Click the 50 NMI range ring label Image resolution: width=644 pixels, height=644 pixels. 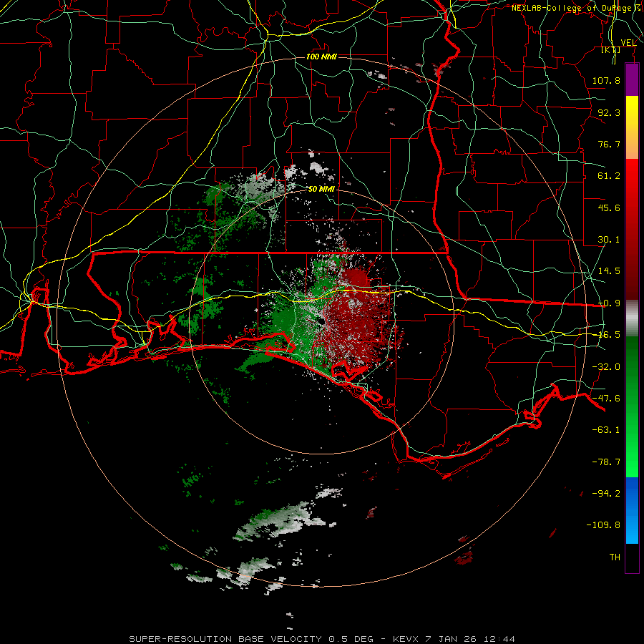pos(321,189)
